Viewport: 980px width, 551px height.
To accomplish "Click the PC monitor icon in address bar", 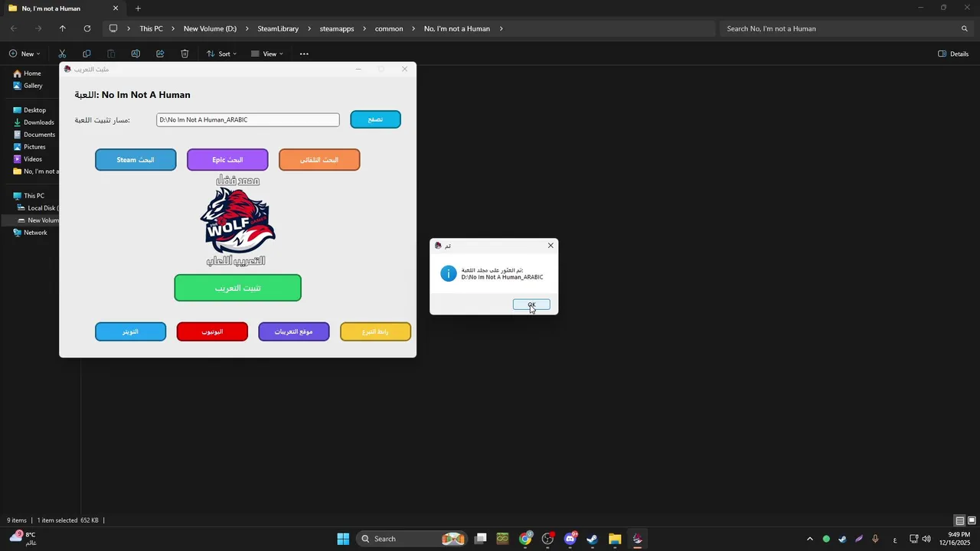I will (113, 28).
